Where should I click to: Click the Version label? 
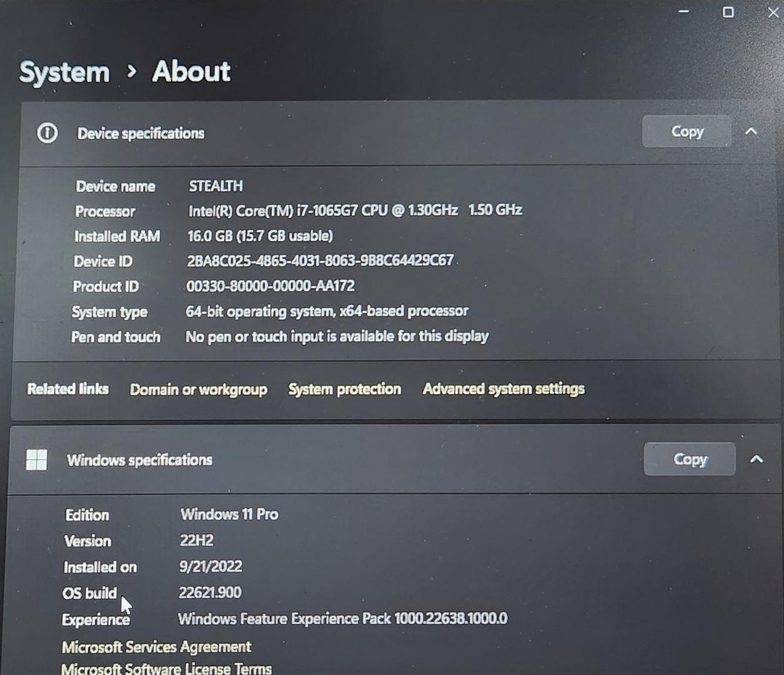(87, 541)
